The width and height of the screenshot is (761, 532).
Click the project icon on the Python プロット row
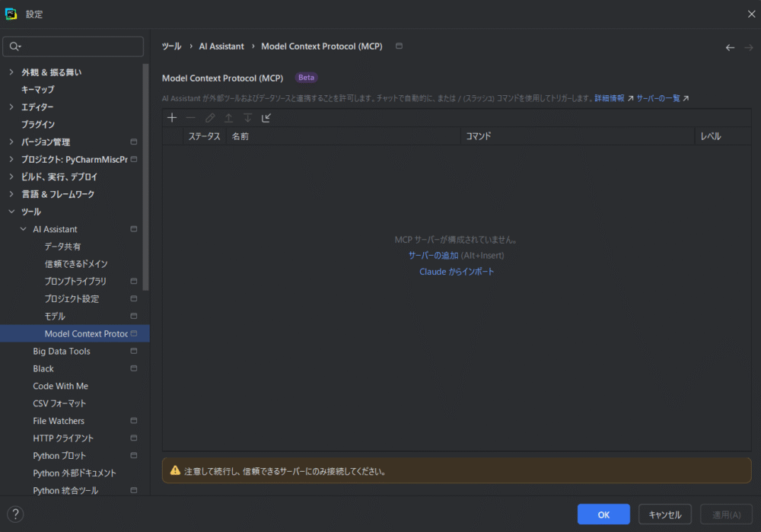click(x=134, y=456)
